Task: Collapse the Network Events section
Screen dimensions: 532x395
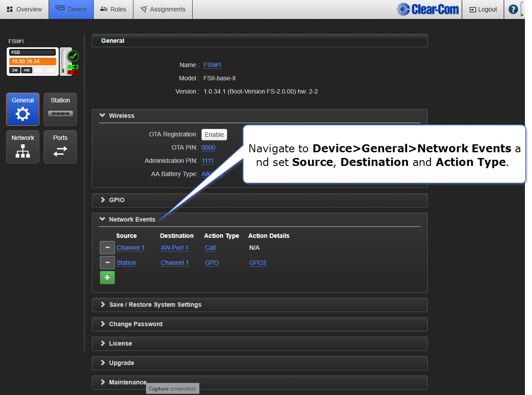Action: pyautogui.click(x=132, y=219)
